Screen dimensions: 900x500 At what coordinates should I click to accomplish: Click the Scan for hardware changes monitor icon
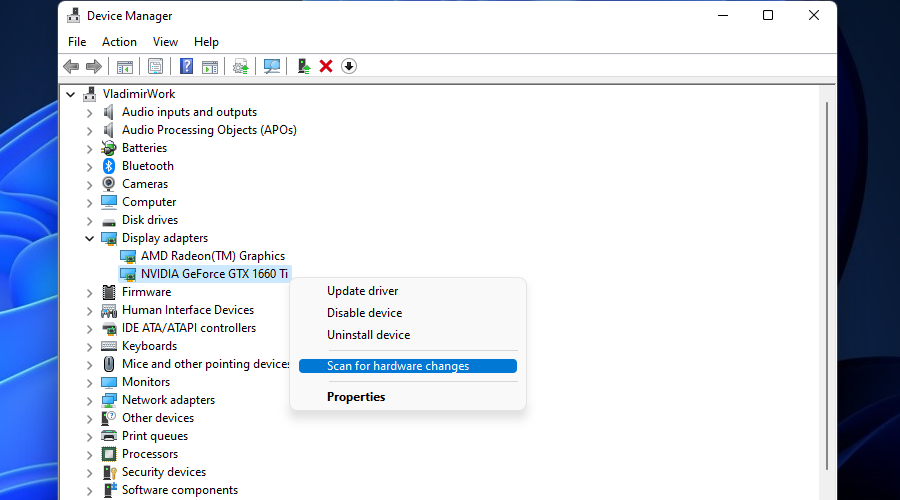coord(271,67)
